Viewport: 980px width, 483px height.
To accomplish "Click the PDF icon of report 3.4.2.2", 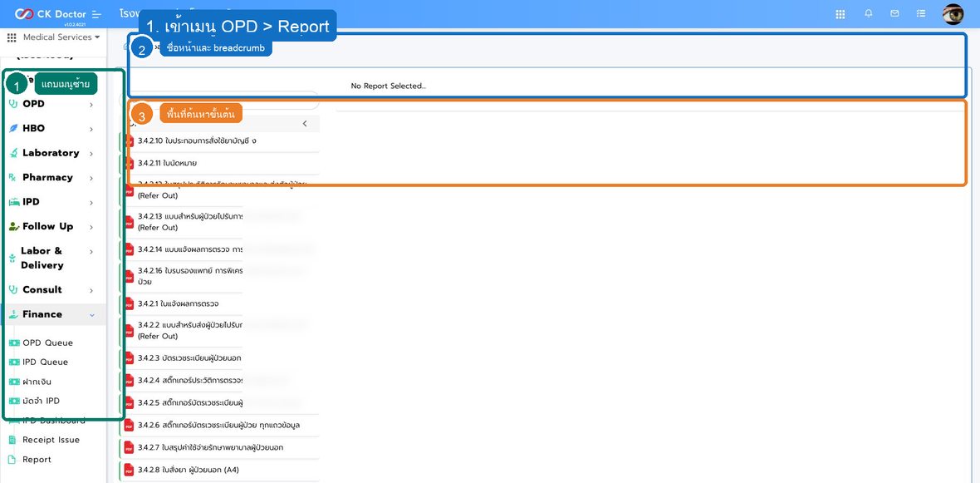I will point(130,330).
